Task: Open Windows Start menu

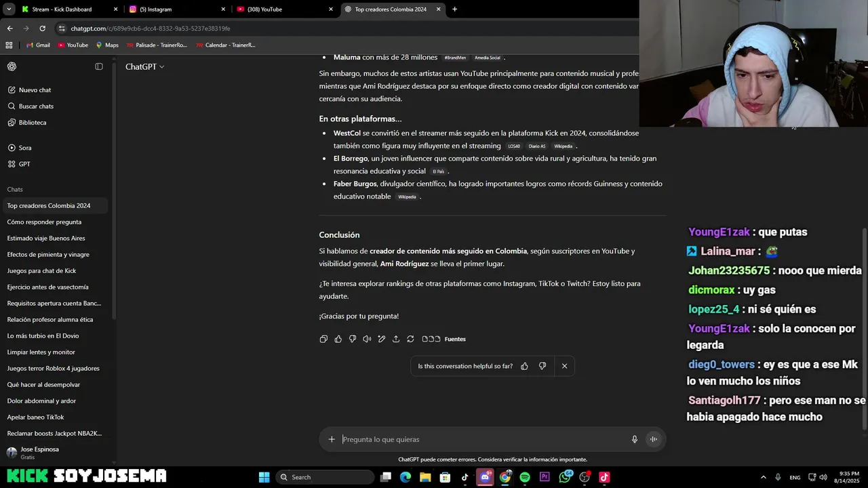Action: point(264,477)
